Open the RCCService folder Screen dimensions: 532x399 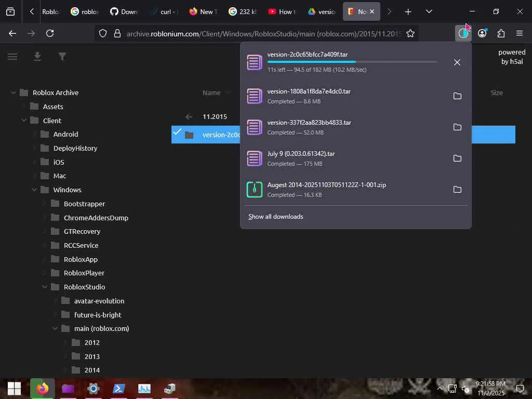pos(75,245)
